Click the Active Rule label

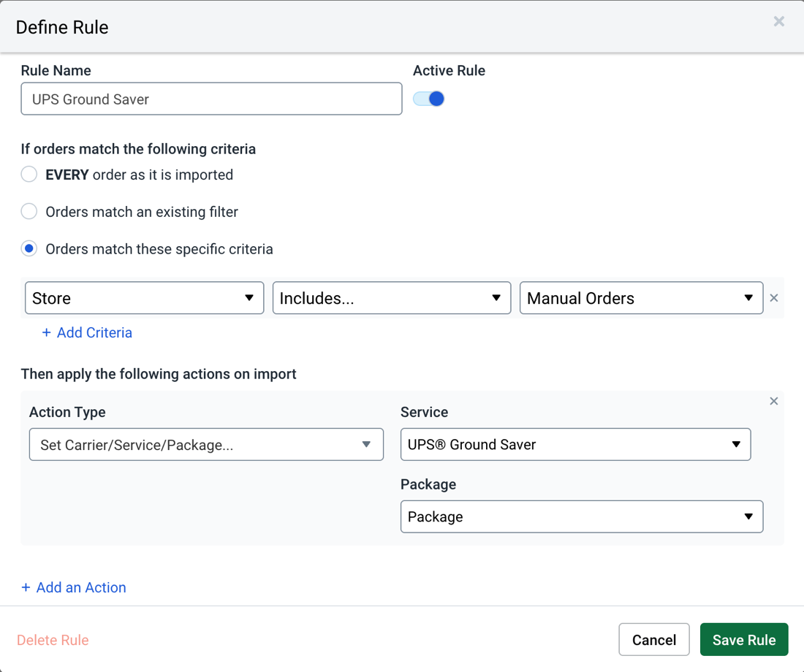[450, 71]
